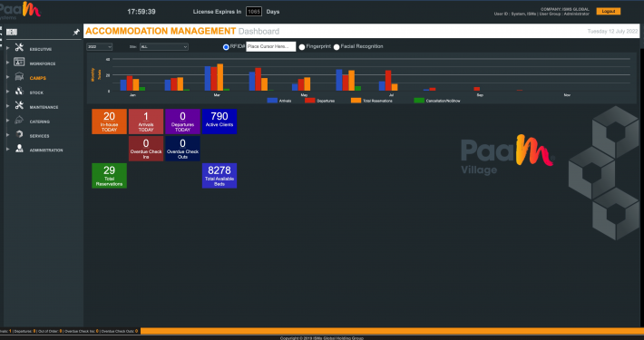Toggle the menu pin icon
Image resolution: width=644 pixels, height=340 pixels.
coord(76,32)
